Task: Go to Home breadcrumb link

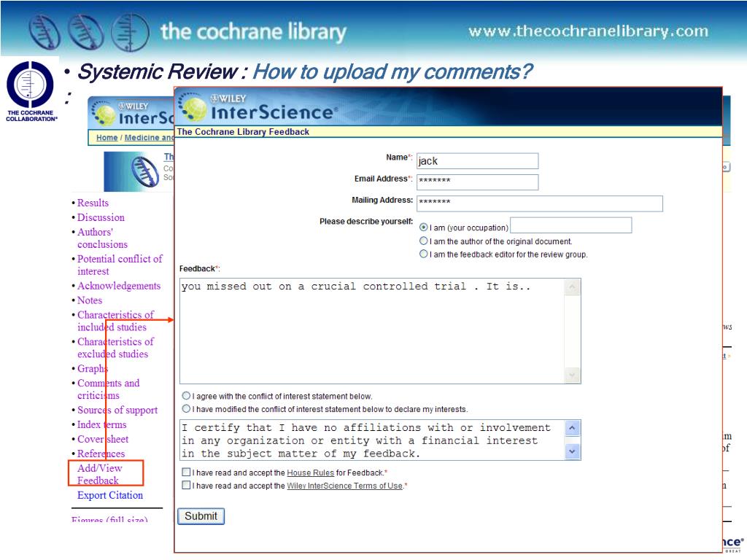Action: tap(107, 138)
